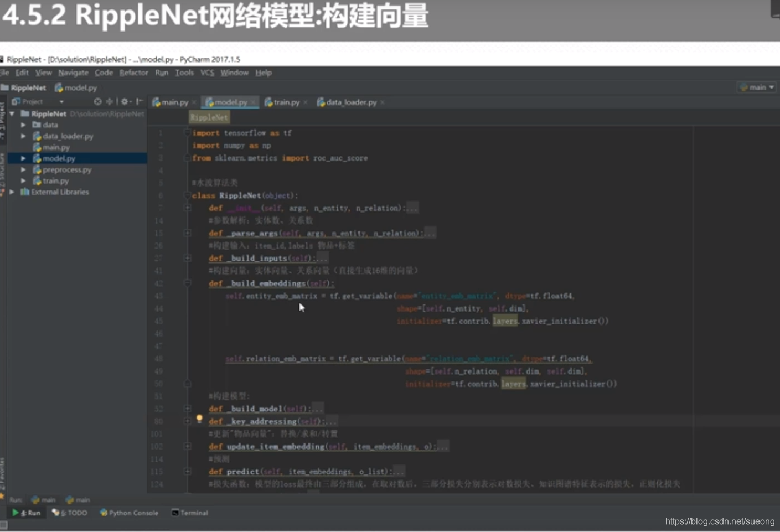Screen dimensions: 780x532
Task: Open the Refactor menu
Action: pos(133,73)
